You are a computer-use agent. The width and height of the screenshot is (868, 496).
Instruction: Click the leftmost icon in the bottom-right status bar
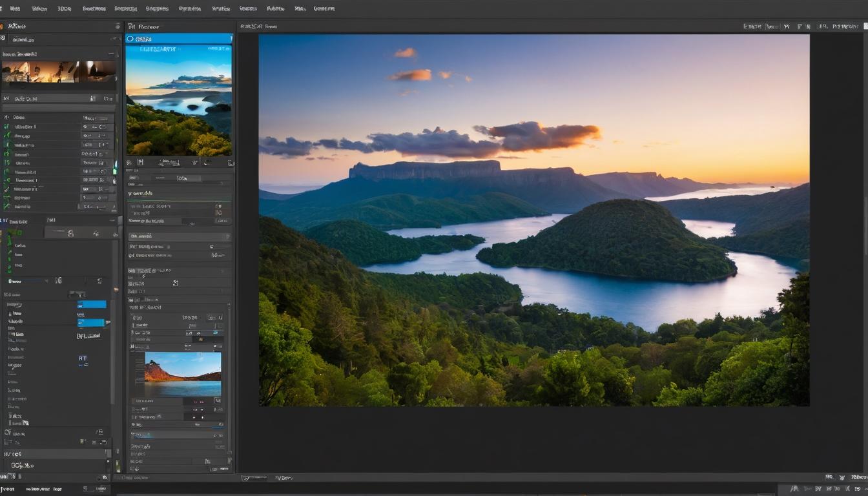point(794,489)
